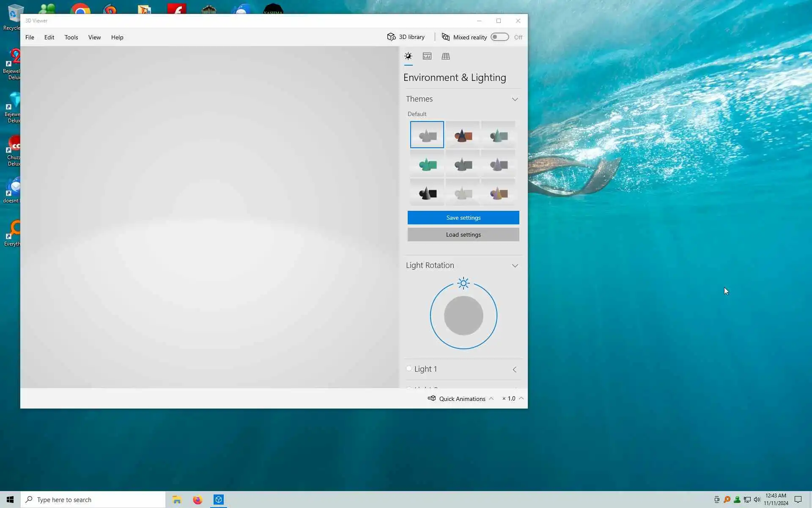
Task: Click the sun icon on light rotation dial
Action: (x=464, y=283)
